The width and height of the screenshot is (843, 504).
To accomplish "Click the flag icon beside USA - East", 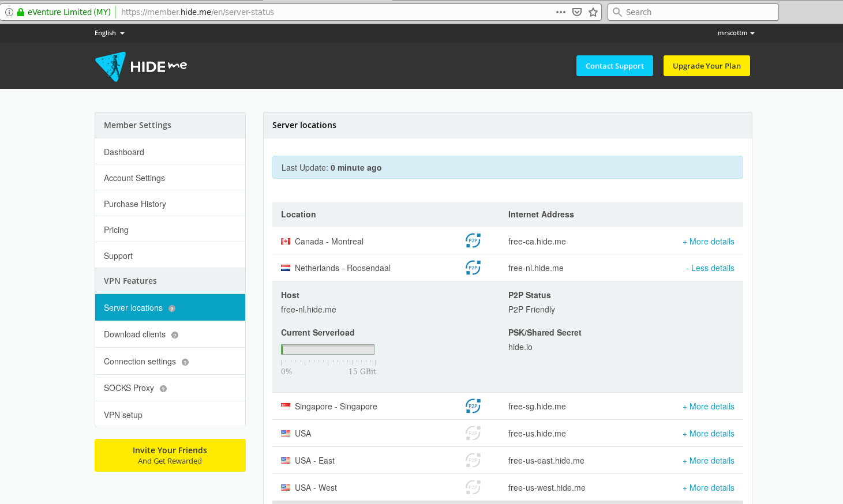I will click(286, 460).
